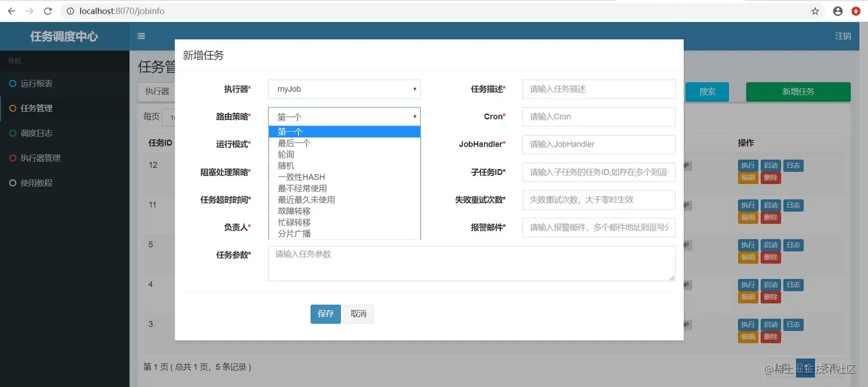Click the 任务ID column header
Image resolution: width=868 pixels, height=387 pixels.
(160, 143)
